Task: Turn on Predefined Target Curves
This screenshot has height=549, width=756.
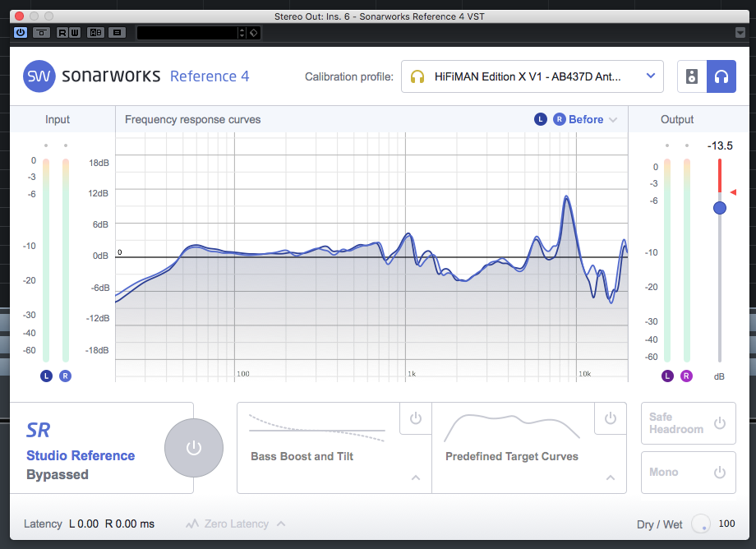Action: coord(611,418)
